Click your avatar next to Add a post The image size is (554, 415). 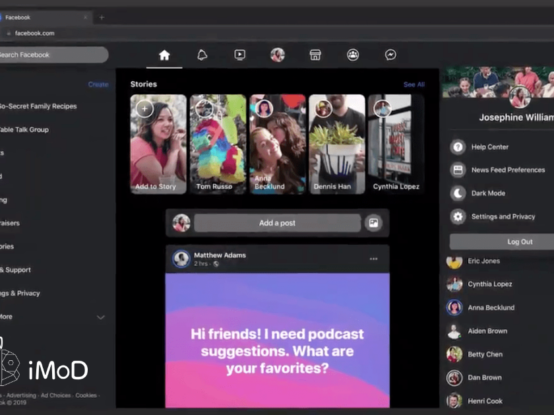[181, 223]
